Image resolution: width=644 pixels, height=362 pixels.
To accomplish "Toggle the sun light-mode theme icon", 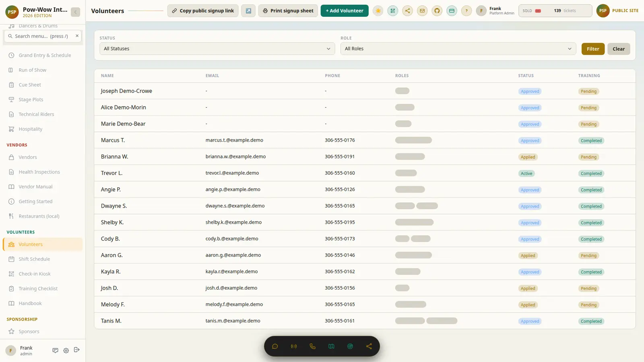I will pyautogui.click(x=378, y=11).
